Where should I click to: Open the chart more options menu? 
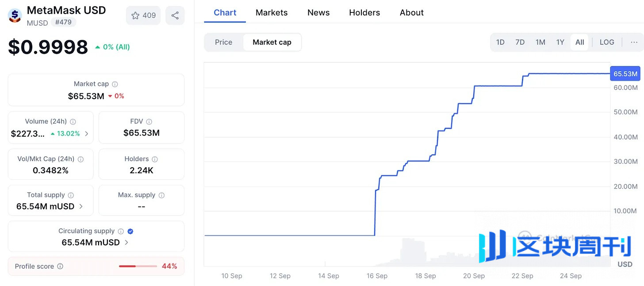634,42
